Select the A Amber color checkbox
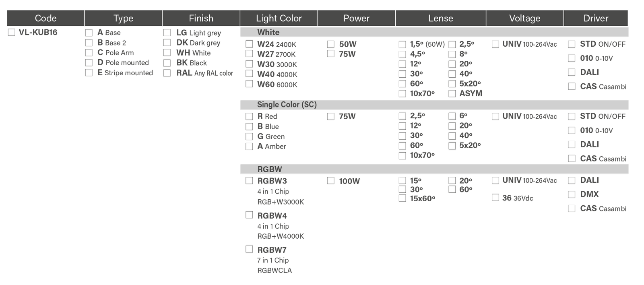This screenshot has width=644, height=285. click(249, 147)
